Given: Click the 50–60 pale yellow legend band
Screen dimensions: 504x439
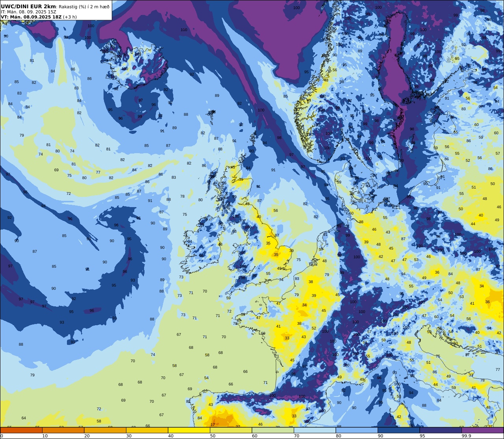Looking at the screenshot, I should click(231, 430).
